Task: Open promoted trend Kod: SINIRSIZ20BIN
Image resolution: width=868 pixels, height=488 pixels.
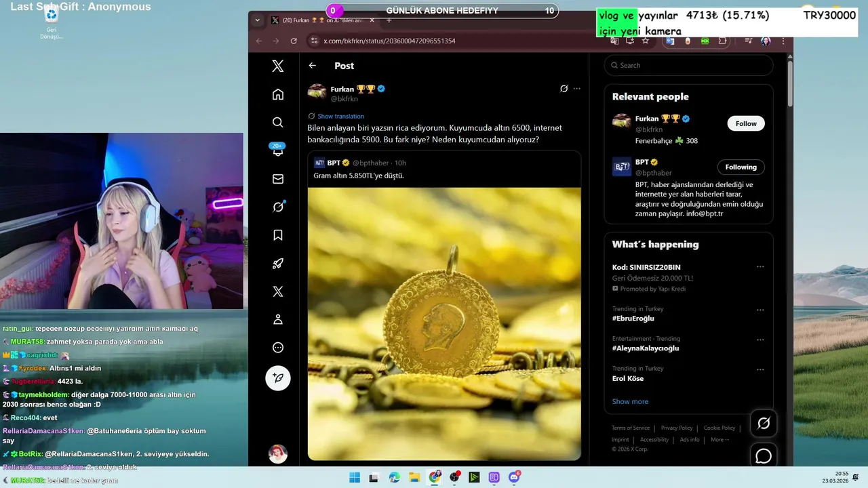Action: point(646,267)
